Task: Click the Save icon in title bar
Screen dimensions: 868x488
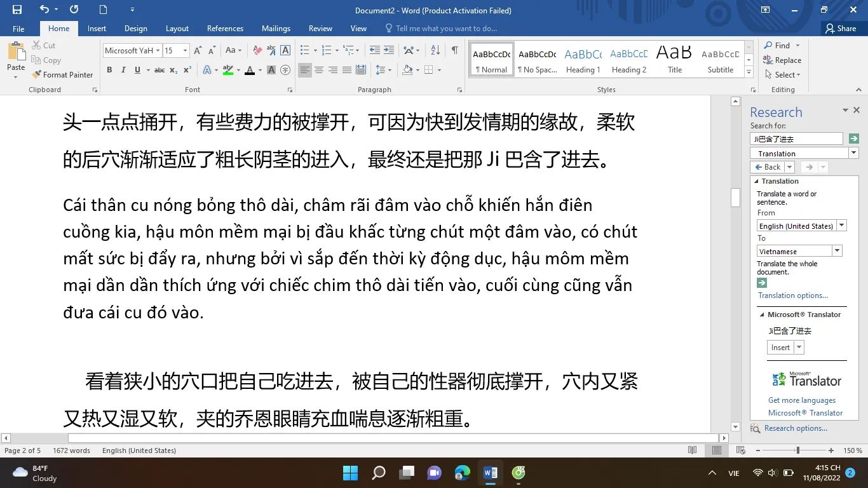Action: [x=17, y=10]
